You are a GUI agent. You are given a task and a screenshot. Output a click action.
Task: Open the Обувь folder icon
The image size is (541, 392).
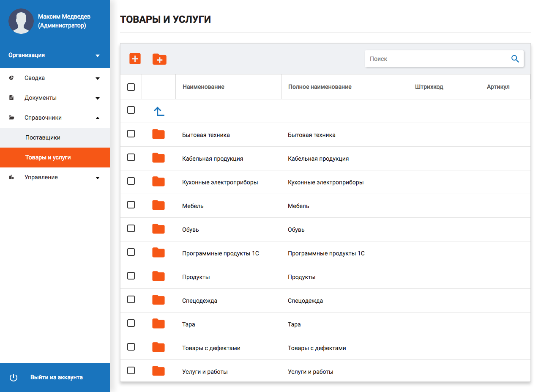(x=158, y=229)
